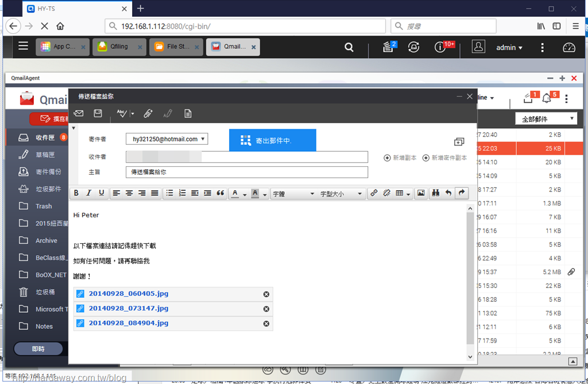588x384 pixels.
Task: Open the QTS main hamburger menu
Action: coord(23,46)
